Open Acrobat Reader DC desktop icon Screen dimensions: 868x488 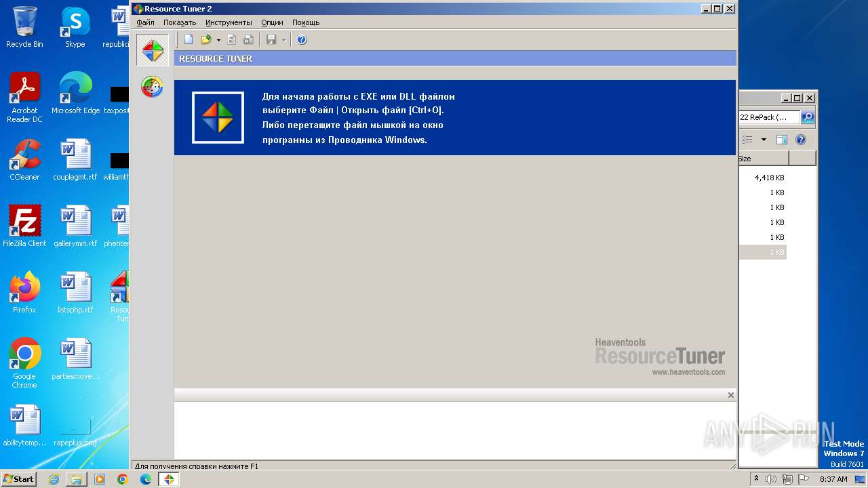(x=24, y=98)
